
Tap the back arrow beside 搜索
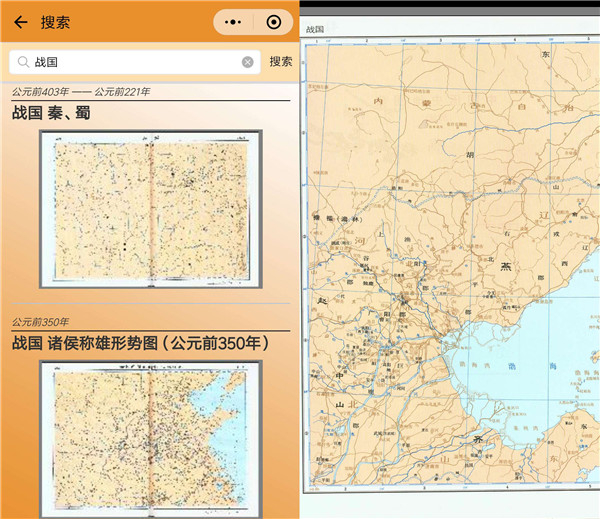(x=20, y=22)
